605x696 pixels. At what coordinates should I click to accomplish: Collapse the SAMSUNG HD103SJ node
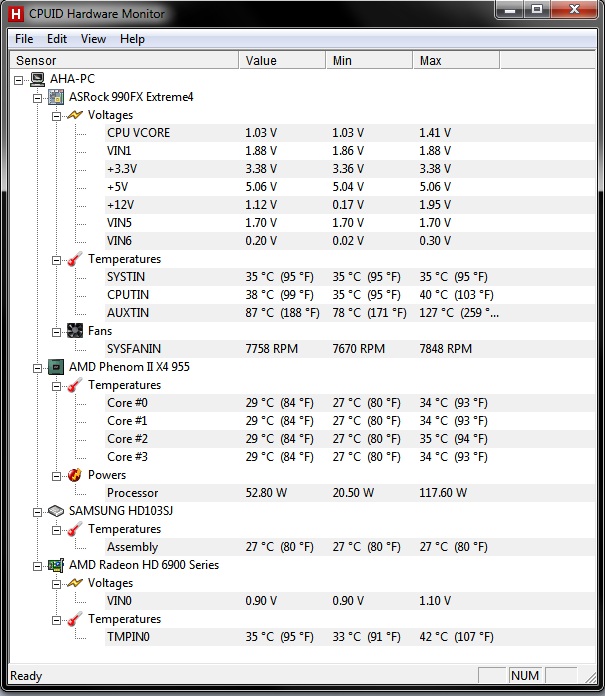(x=38, y=512)
